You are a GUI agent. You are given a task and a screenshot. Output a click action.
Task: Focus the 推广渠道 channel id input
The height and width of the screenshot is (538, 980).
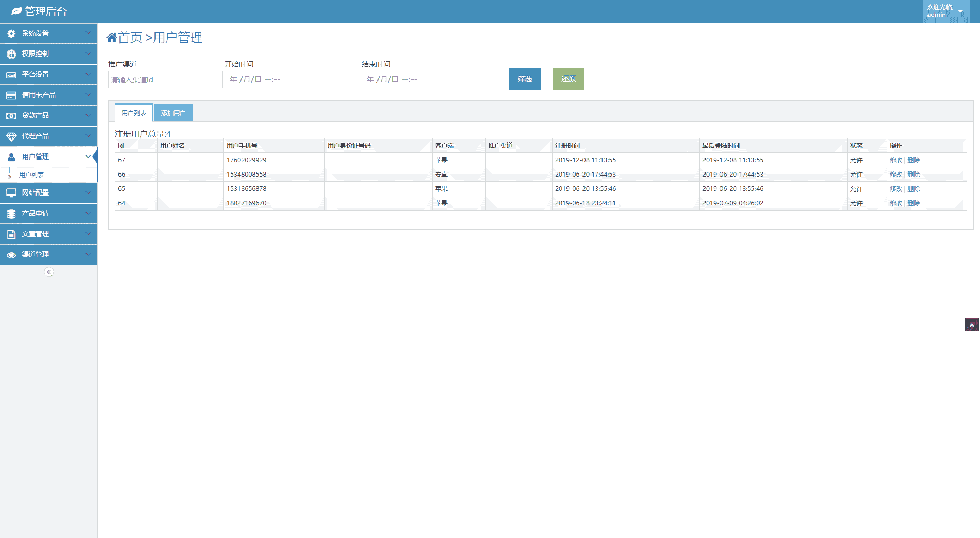[165, 80]
